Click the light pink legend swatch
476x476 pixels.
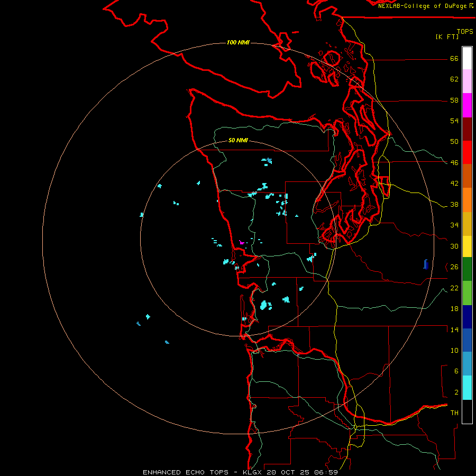(467, 81)
